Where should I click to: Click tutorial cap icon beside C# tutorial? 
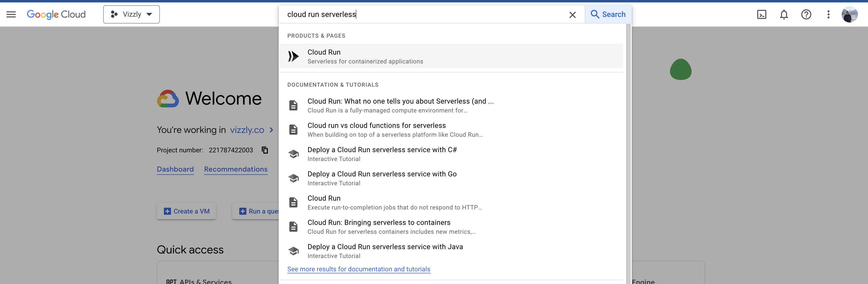[293, 154]
